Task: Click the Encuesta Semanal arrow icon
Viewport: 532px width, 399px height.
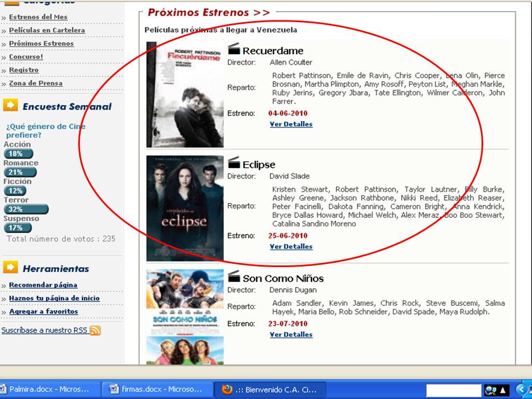Action: pos(11,105)
